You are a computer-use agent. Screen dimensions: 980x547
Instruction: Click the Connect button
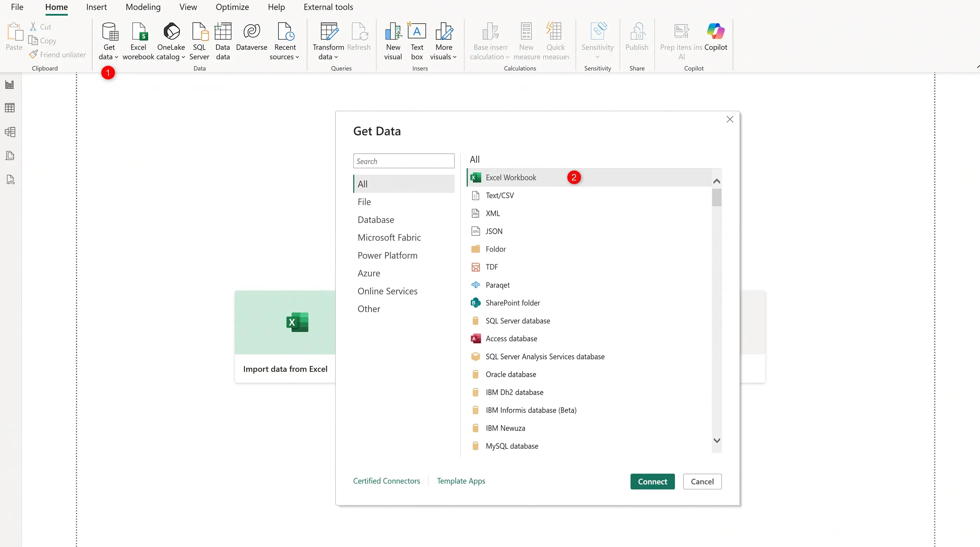coord(652,481)
